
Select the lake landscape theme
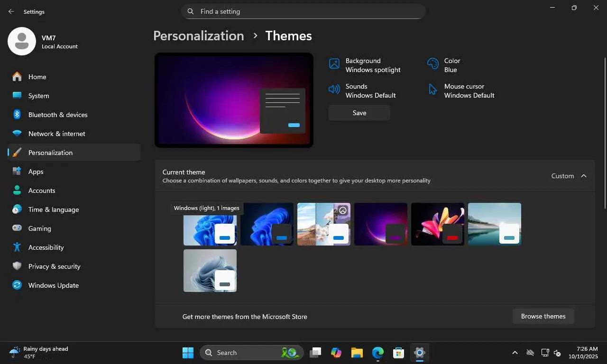495,224
